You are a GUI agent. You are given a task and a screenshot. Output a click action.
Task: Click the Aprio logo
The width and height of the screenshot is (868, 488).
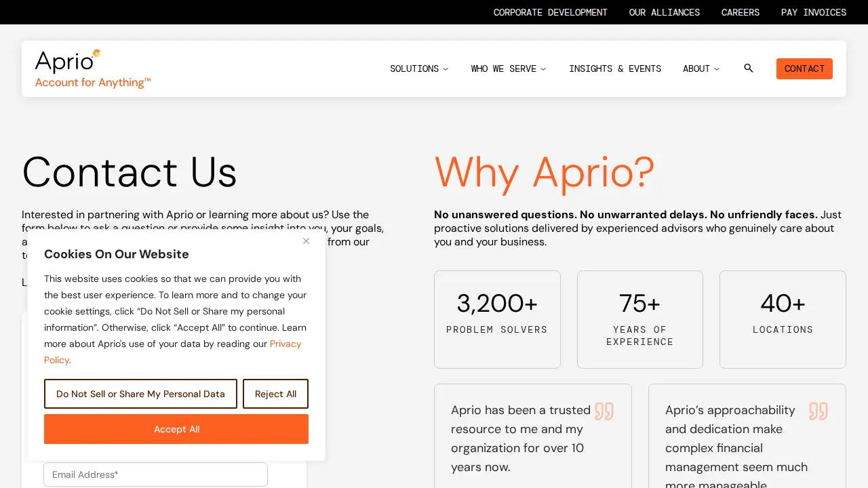(92, 68)
